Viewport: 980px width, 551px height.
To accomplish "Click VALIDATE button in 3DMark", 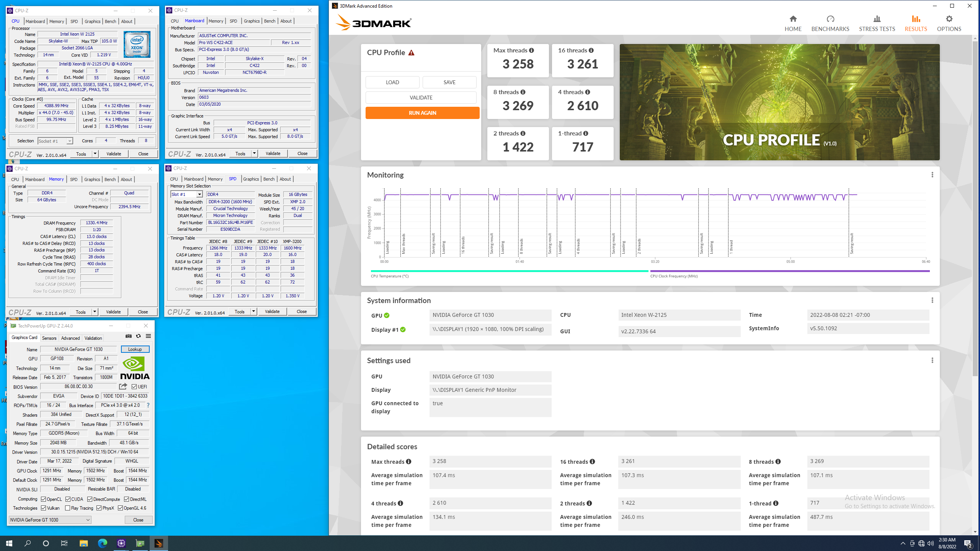I will point(421,98).
